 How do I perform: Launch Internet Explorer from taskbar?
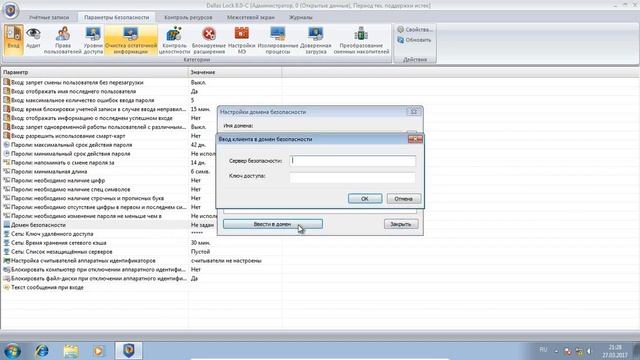pyautogui.click(x=42, y=351)
